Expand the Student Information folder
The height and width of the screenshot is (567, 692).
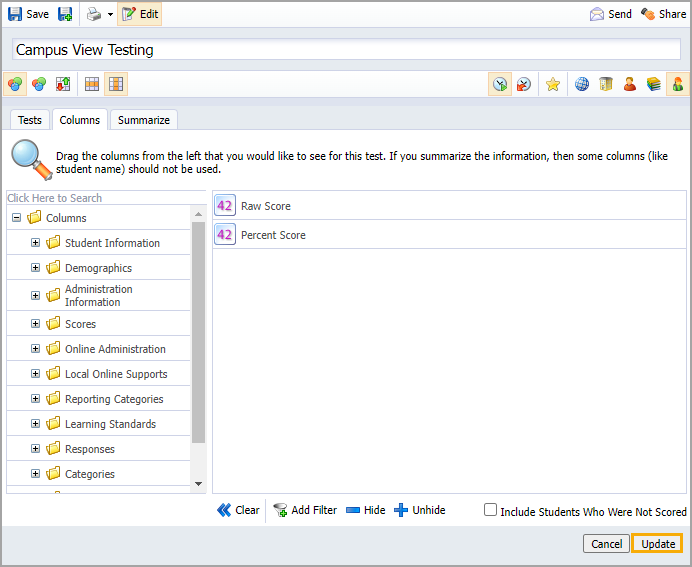[x=35, y=243]
